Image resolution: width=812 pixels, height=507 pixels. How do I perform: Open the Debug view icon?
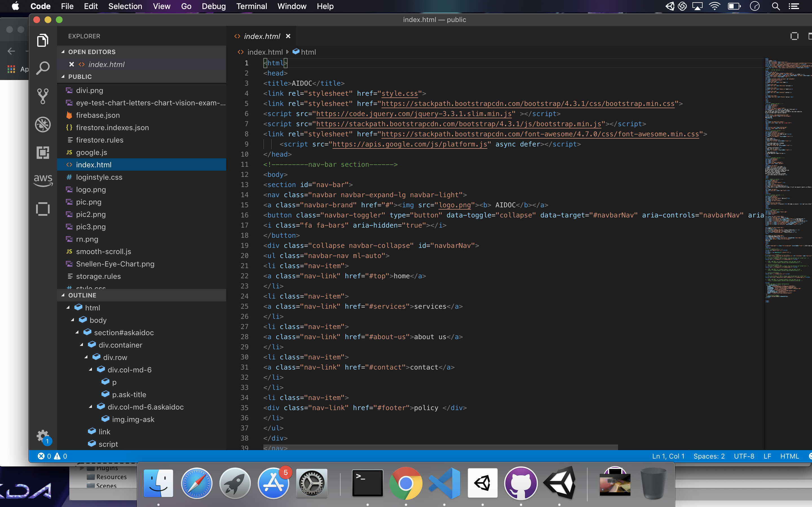pyautogui.click(x=43, y=125)
